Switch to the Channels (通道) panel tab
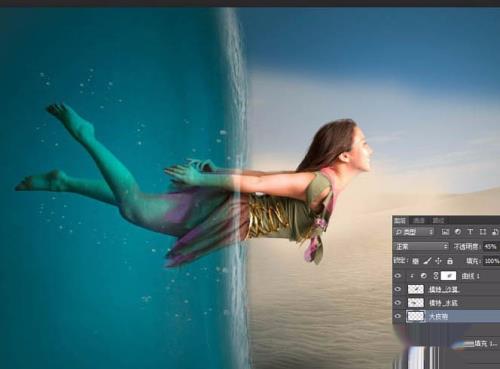Viewport: 500px width, 369px height. [419, 221]
